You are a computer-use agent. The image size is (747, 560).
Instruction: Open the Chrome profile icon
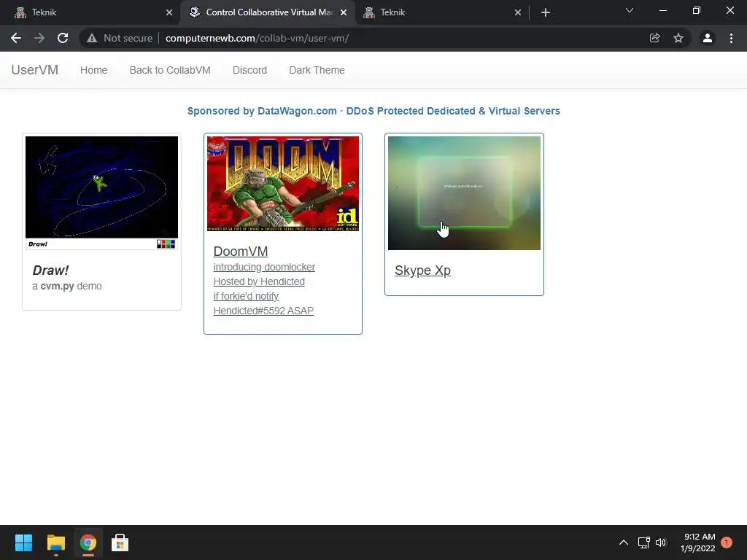coord(708,38)
